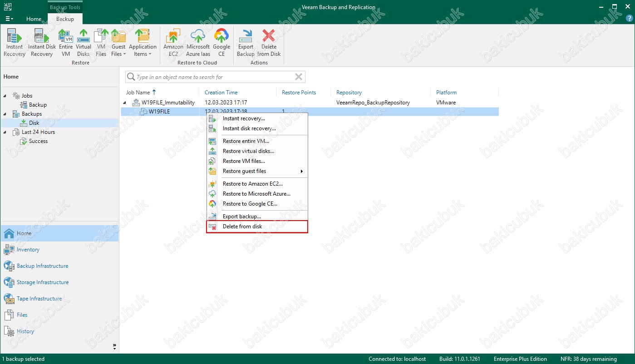This screenshot has height=364, width=635.
Task: Sort by Creation Time column header
Action: [x=221, y=93]
